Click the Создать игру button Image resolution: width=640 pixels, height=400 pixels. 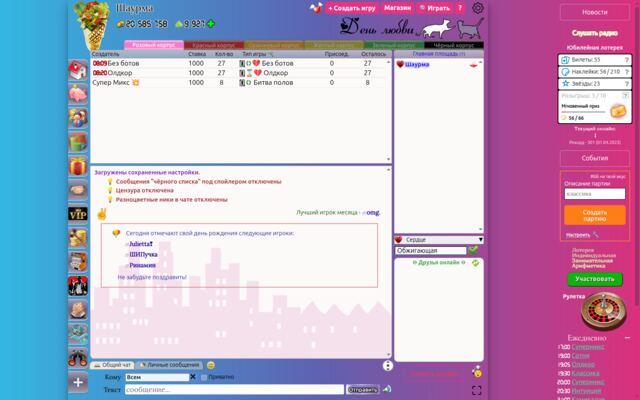[x=352, y=8]
